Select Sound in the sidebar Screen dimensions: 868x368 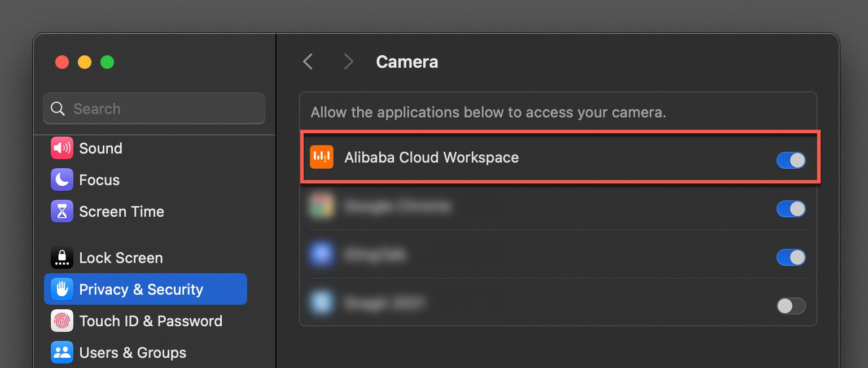coord(100,148)
